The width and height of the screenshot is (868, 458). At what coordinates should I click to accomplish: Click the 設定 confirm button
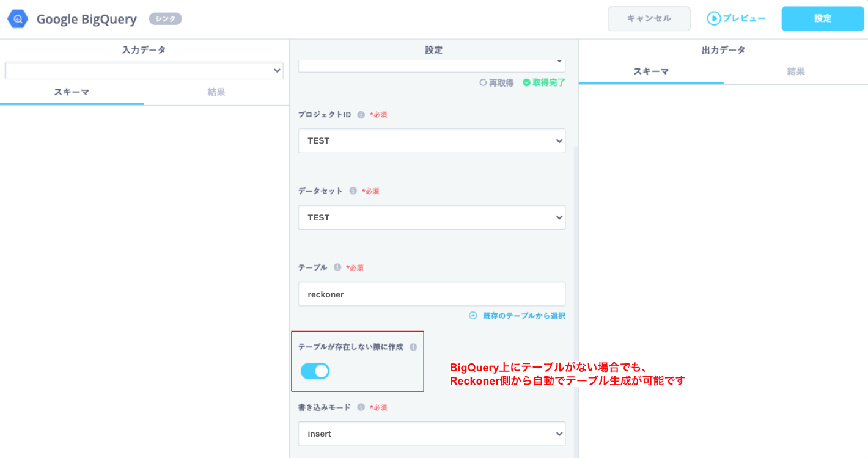823,19
